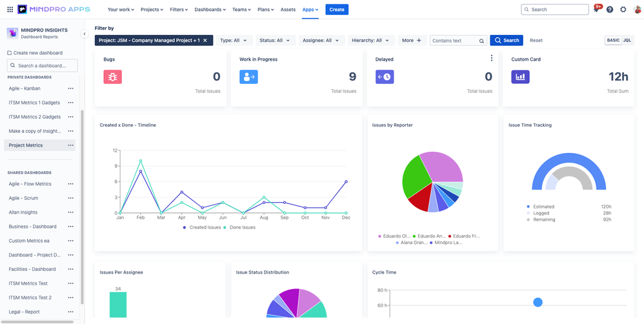Expand the Your work dropdown
This screenshot has width=644, height=324.
(121, 10)
